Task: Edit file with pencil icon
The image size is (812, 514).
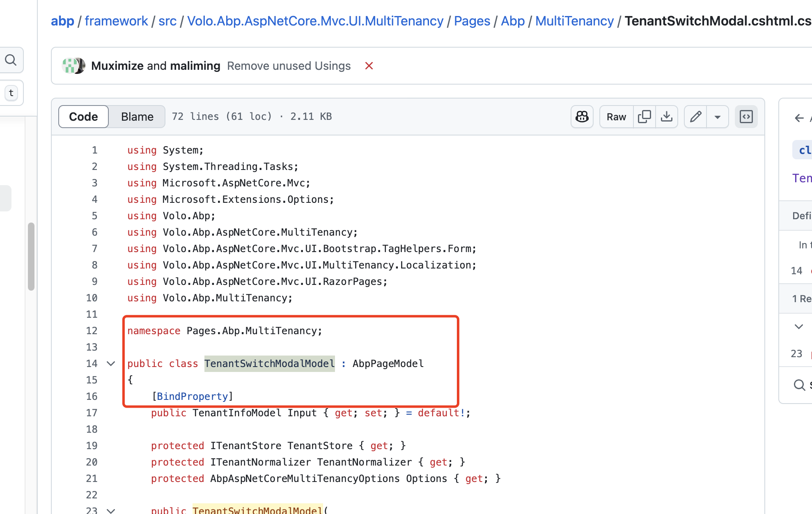Action: [x=695, y=117]
